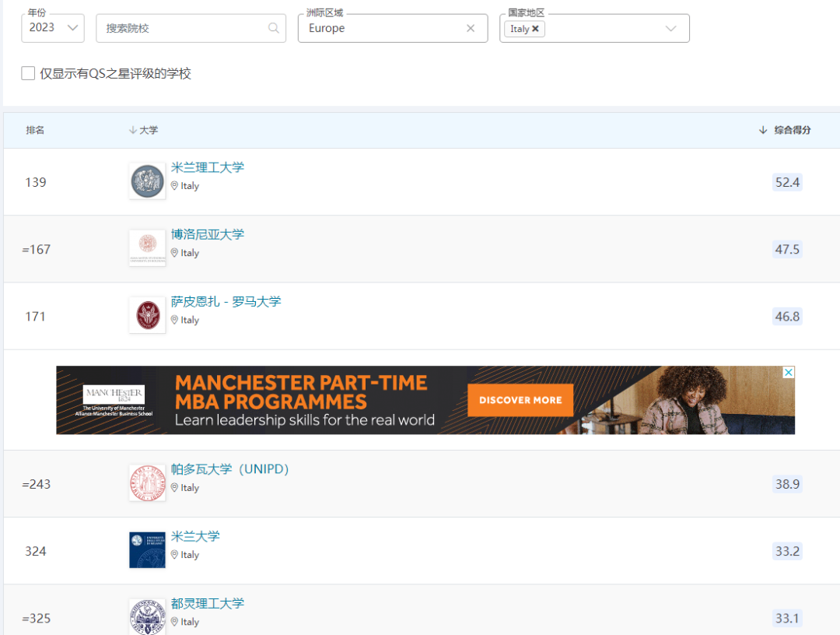Click Italy location under 帕多瓦大学

(185, 488)
